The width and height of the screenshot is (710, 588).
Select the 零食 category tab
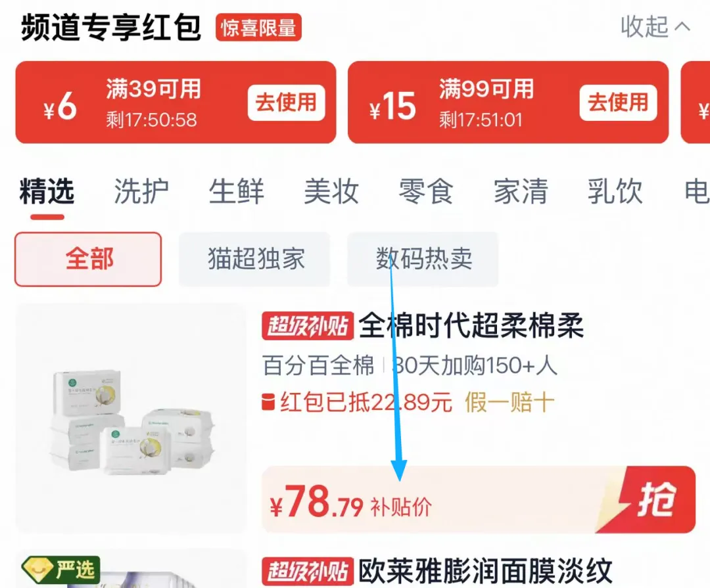click(426, 191)
